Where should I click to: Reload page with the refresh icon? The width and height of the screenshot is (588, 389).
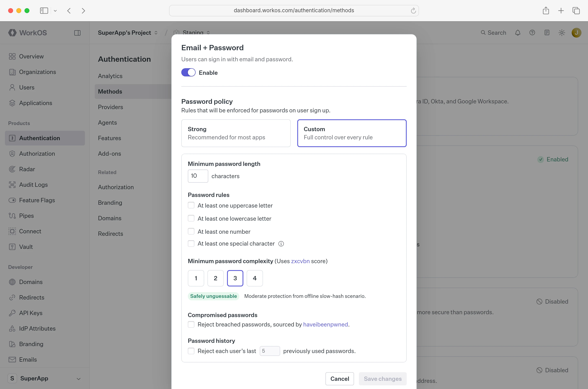[413, 11]
